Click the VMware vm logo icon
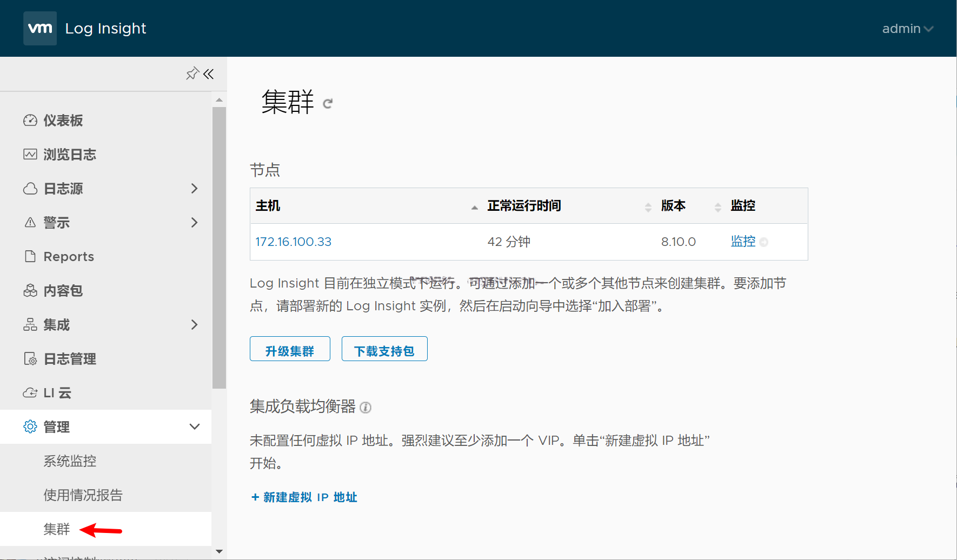This screenshot has height=560, width=957. (40, 28)
